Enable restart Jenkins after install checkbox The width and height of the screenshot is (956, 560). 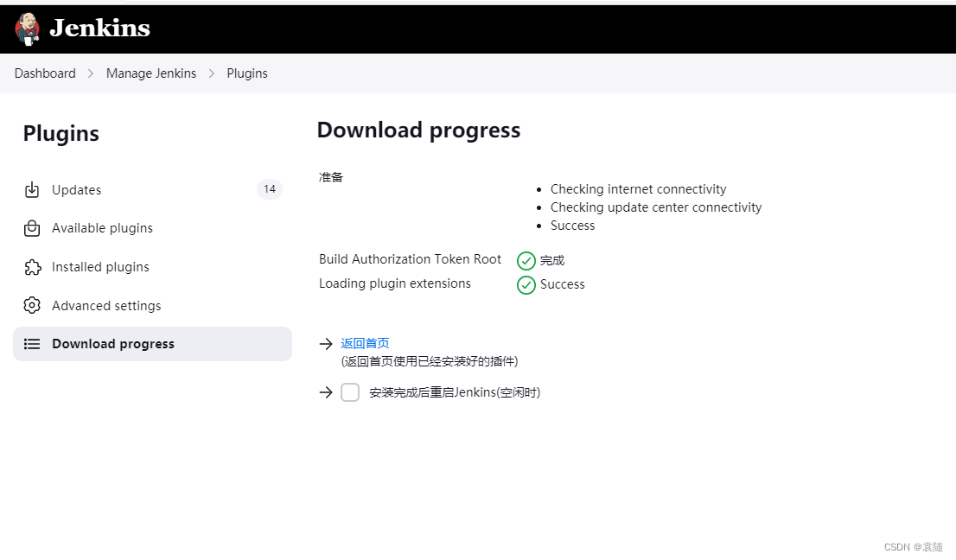[x=350, y=392]
